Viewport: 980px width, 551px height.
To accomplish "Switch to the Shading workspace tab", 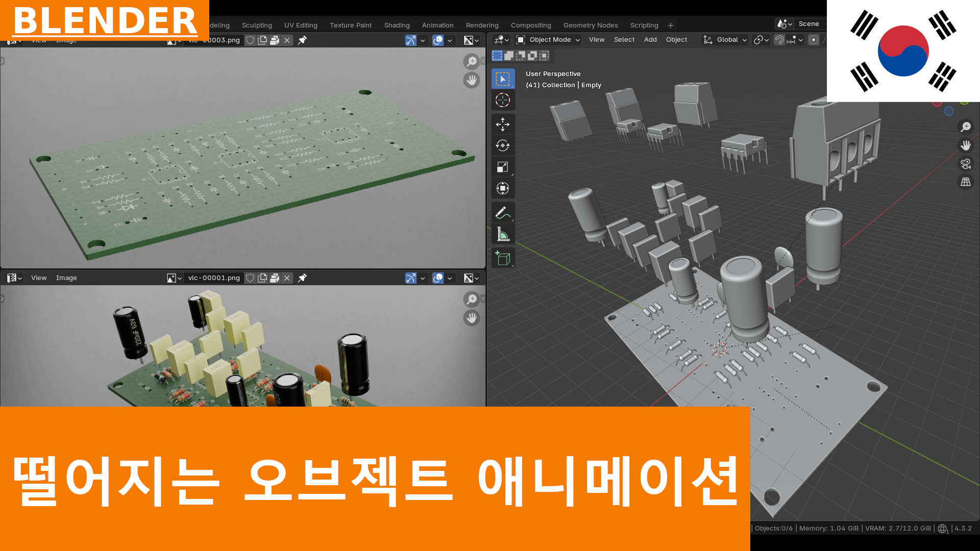I will coord(397,25).
